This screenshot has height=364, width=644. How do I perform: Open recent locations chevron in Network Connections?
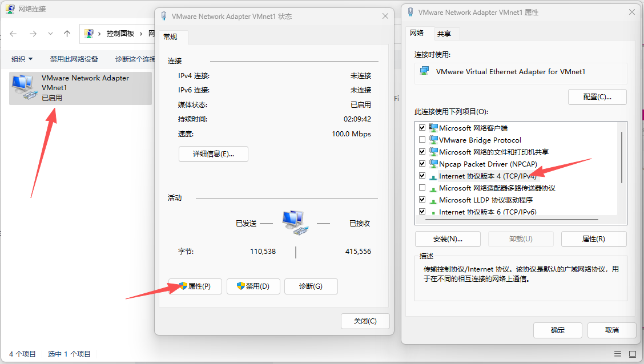pos(50,34)
